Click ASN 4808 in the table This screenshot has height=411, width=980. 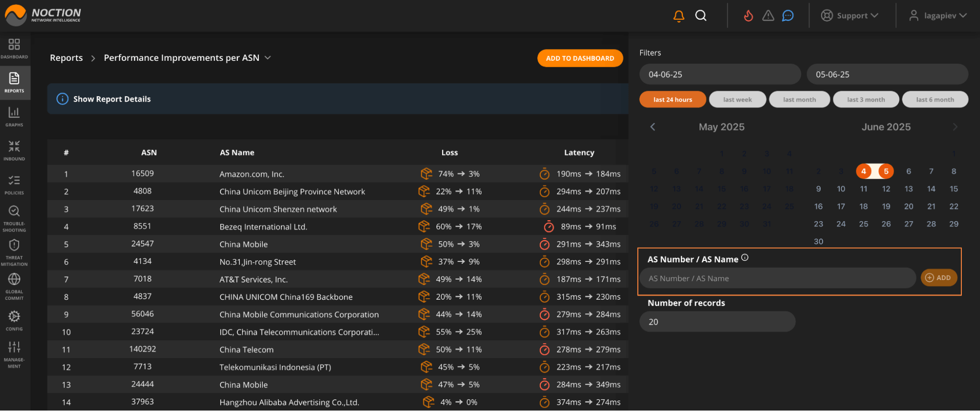pos(143,191)
